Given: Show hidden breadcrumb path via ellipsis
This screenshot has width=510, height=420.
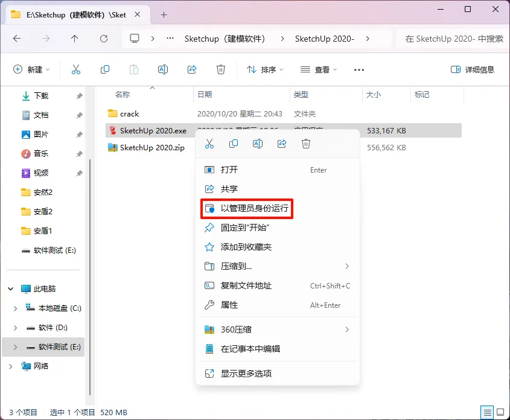Looking at the screenshot, I should click(170, 39).
